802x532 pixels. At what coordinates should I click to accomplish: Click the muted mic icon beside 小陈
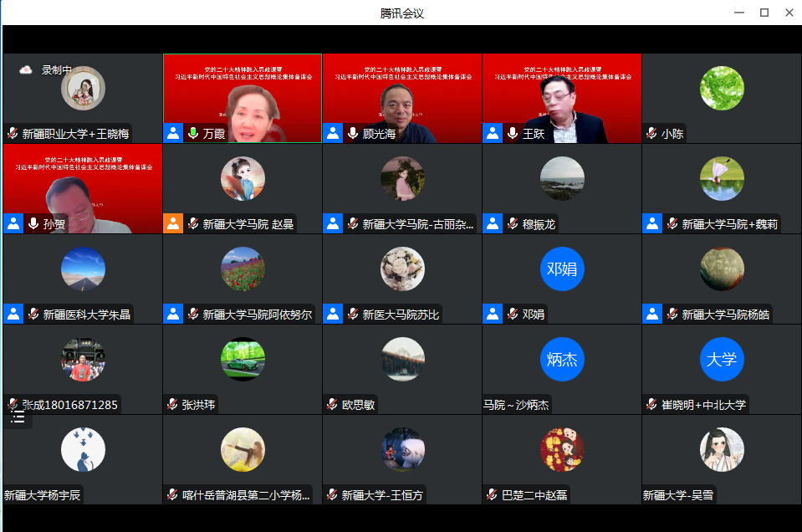[651, 133]
